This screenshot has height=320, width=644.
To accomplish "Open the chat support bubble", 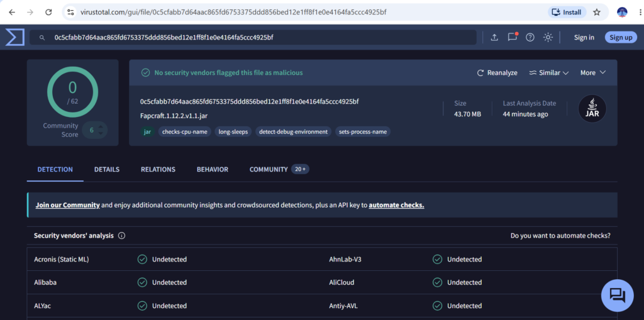I will pyautogui.click(x=618, y=295).
